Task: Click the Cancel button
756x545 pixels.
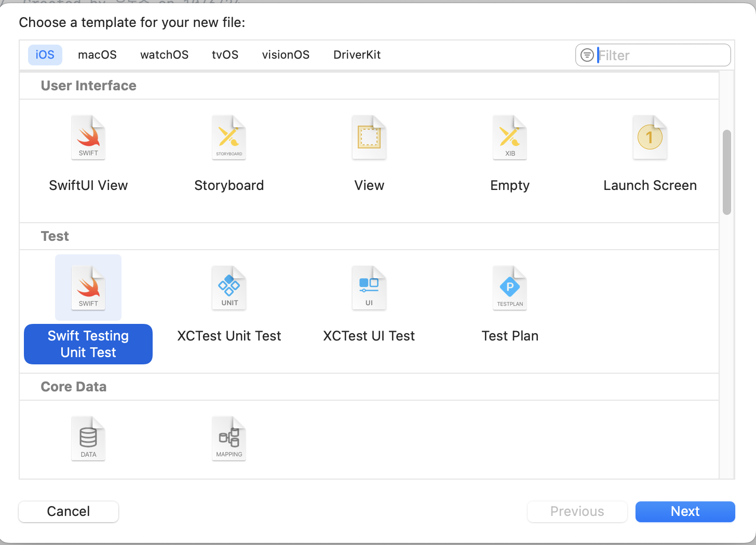Action: coord(69,511)
